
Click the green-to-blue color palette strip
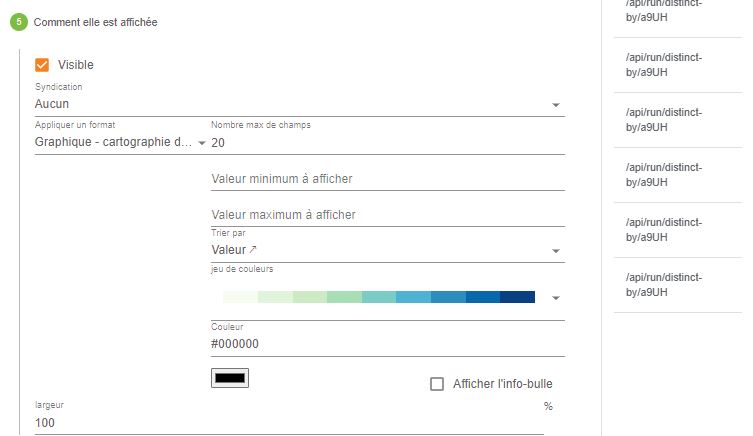pyautogui.click(x=379, y=297)
